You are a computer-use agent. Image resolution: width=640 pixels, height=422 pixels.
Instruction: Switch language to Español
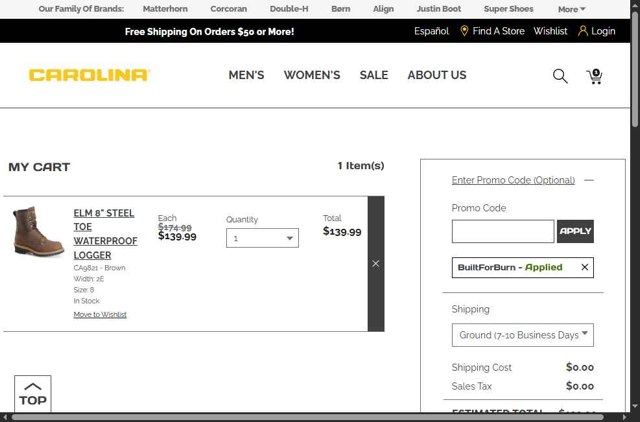click(x=431, y=31)
